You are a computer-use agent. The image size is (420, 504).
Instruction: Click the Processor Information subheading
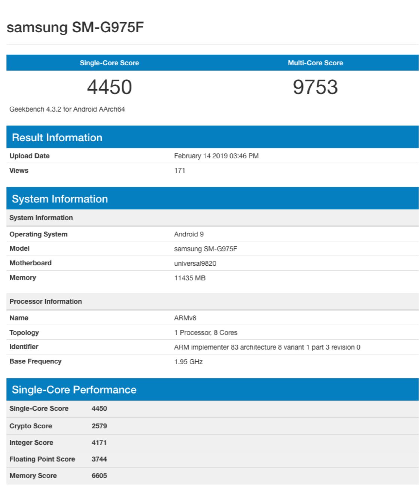[46, 301]
